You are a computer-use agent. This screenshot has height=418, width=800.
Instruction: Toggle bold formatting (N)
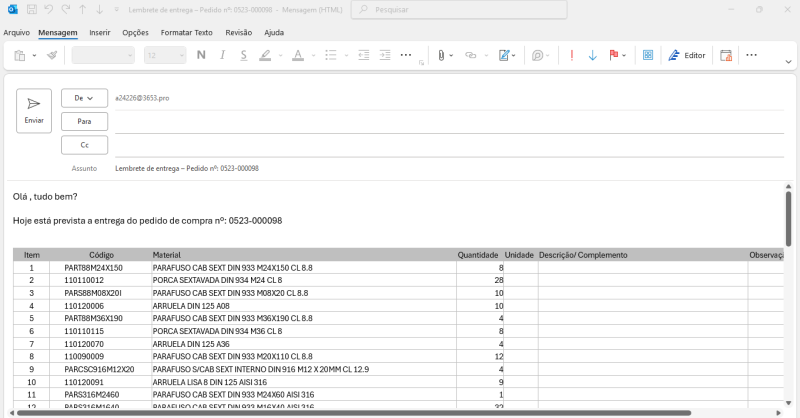click(201, 55)
